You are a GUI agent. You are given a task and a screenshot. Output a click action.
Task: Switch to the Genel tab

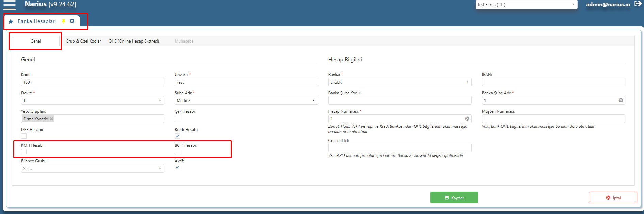point(36,41)
